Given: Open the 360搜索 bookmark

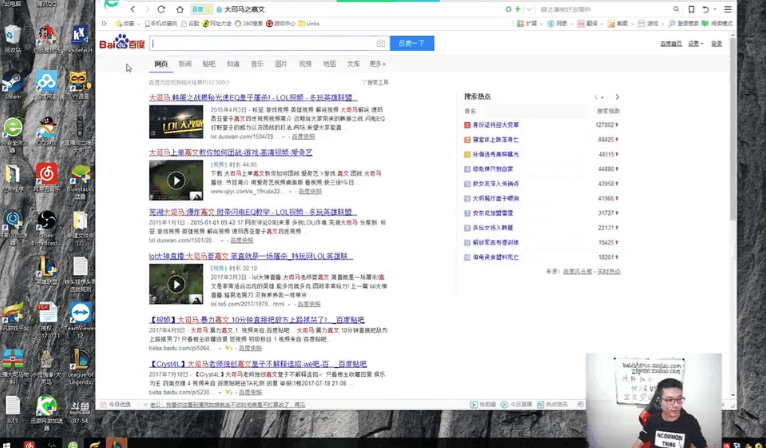Looking at the screenshot, I should 249,23.
